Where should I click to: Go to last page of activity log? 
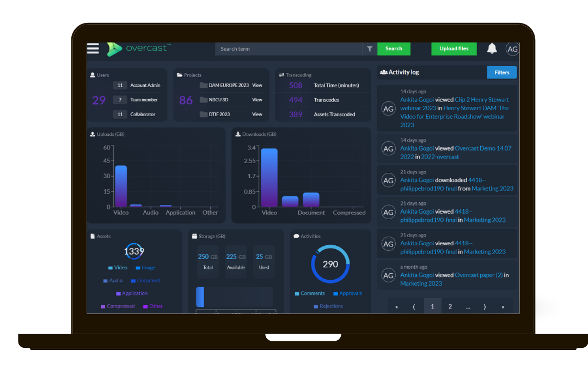(503, 307)
